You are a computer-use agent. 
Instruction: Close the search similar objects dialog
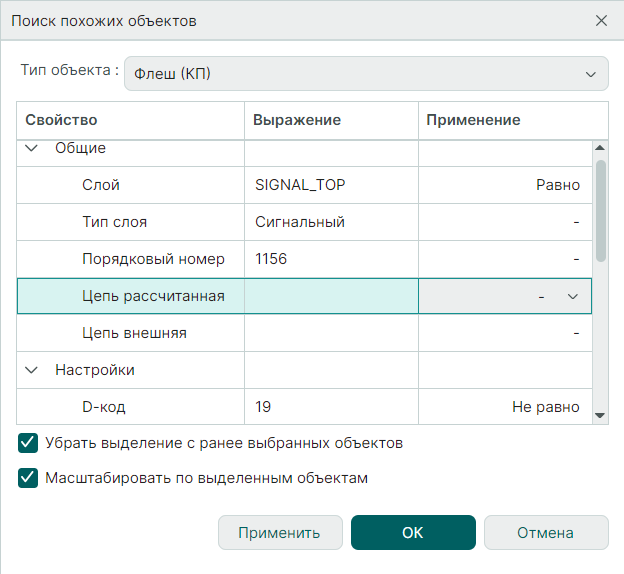[601, 20]
